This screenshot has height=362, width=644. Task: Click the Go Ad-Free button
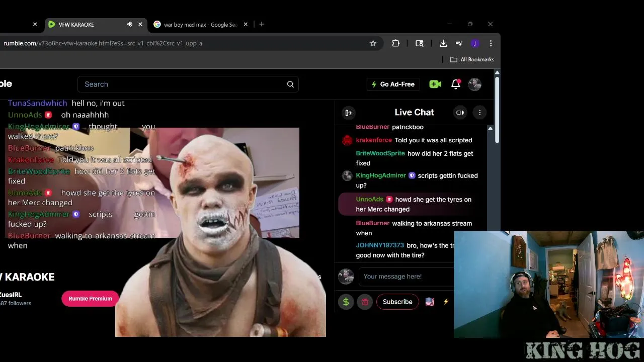tap(393, 84)
